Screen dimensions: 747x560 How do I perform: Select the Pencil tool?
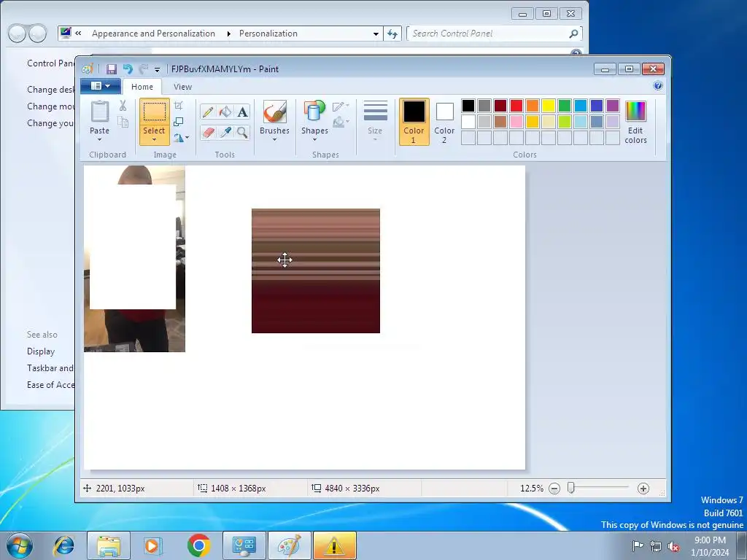point(208,112)
